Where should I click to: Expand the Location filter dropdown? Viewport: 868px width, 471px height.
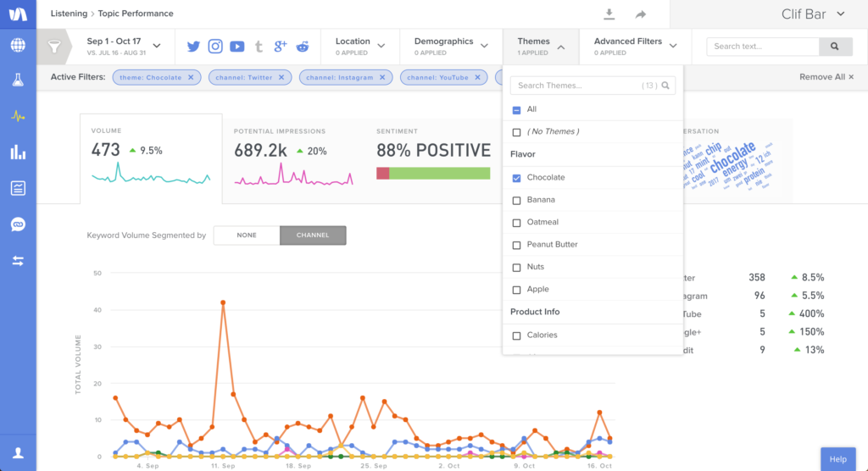click(x=359, y=47)
